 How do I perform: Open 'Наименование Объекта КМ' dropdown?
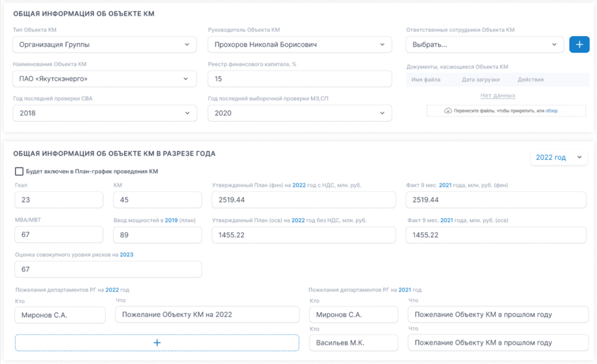tap(105, 79)
